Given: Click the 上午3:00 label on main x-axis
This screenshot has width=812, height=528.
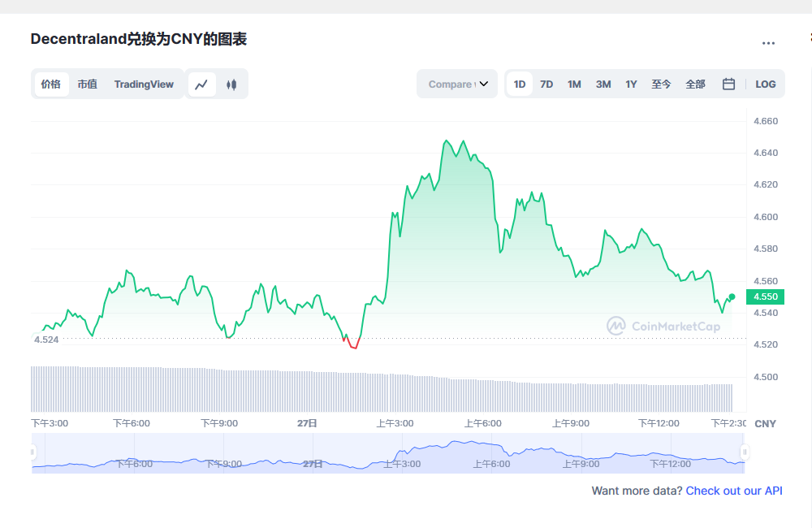Looking at the screenshot, I should [x=395, y=423].
